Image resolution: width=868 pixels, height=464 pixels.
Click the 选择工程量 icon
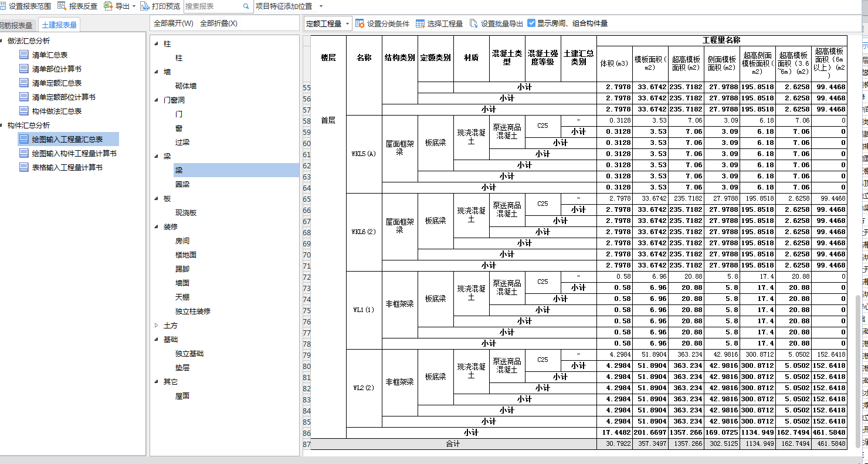pyautogui.click(x=421, y=23)
